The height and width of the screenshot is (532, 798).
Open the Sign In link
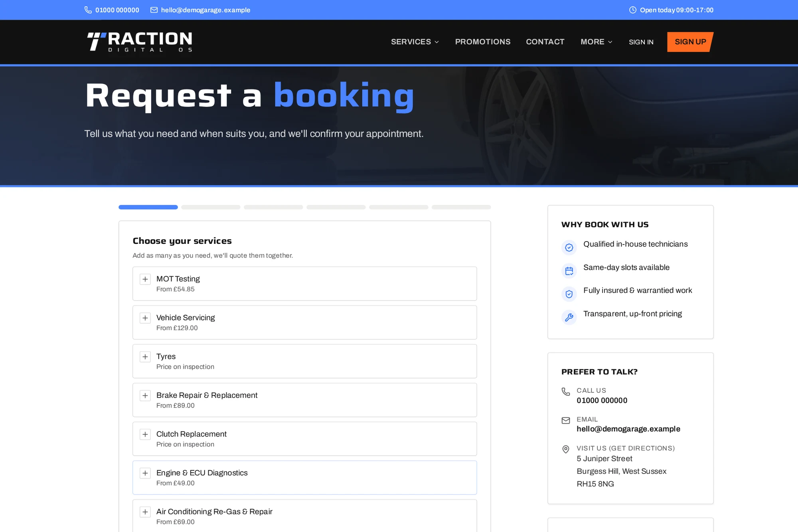pos(641,42)
